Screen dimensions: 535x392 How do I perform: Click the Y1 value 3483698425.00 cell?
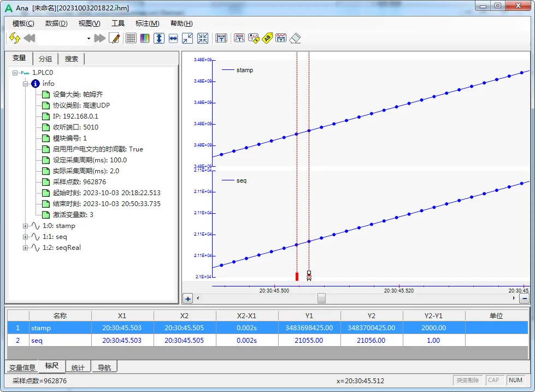309,328
